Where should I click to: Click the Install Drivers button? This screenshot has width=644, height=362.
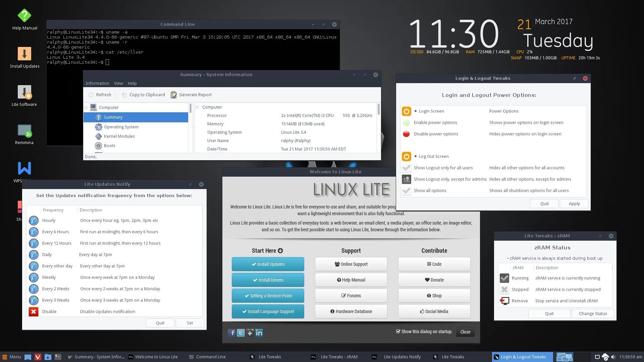point(268,280)
